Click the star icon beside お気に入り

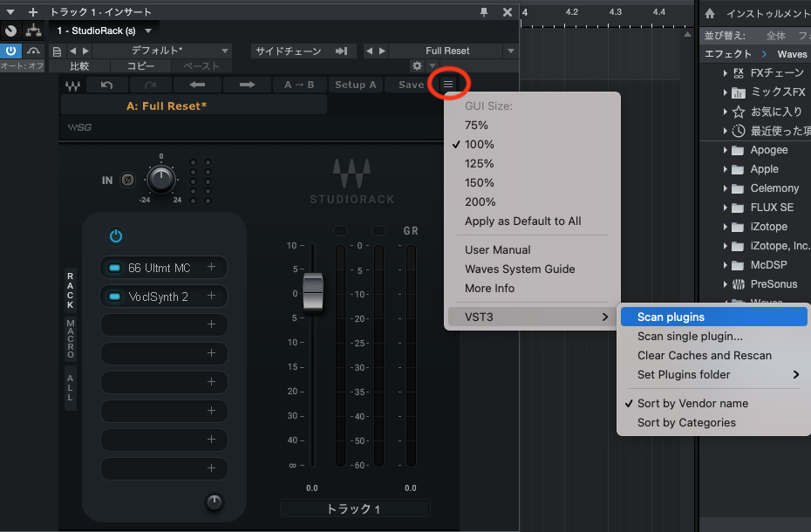pos(739,112)
